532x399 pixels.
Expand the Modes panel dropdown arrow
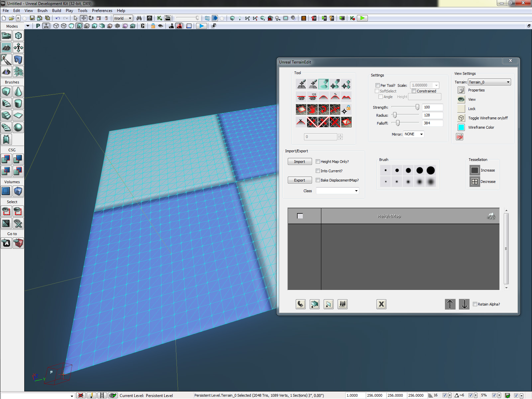click(x=28, y=26)
